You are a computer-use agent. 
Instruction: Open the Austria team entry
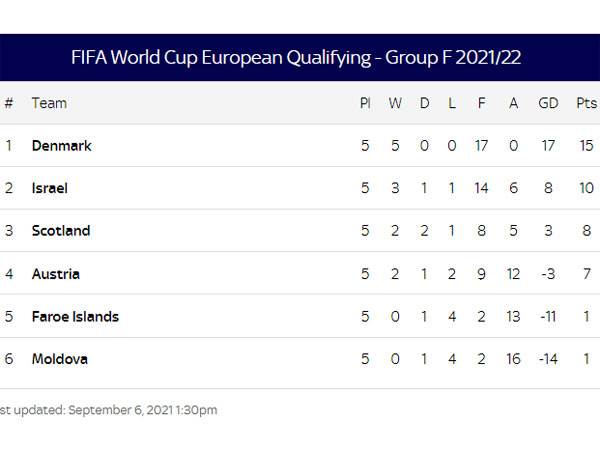pyautogui.click(x=56, y=274)
